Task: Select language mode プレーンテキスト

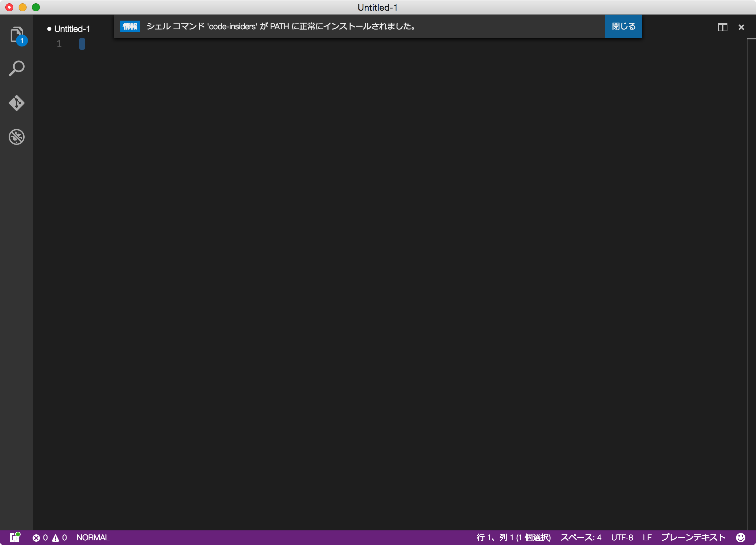Action: click(x=693, y=538)
